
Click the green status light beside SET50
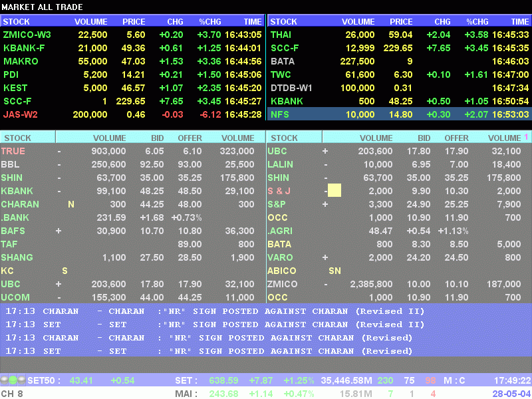13,380
